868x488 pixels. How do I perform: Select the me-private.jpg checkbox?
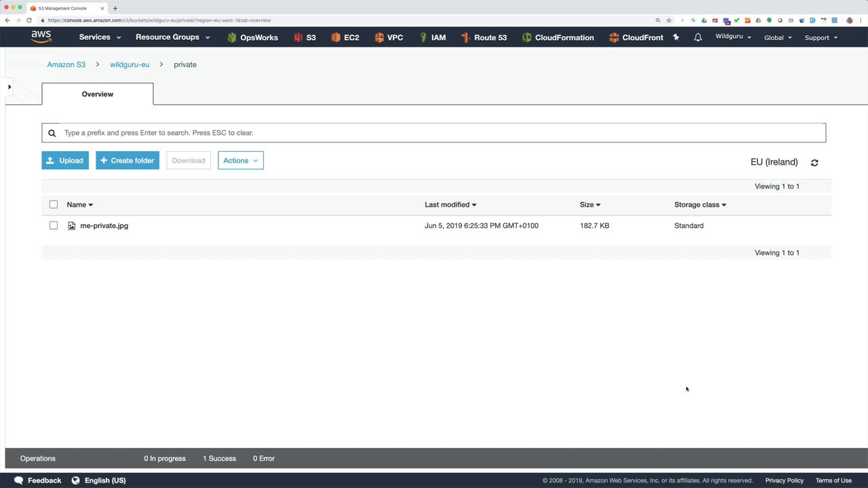point(54,226)
